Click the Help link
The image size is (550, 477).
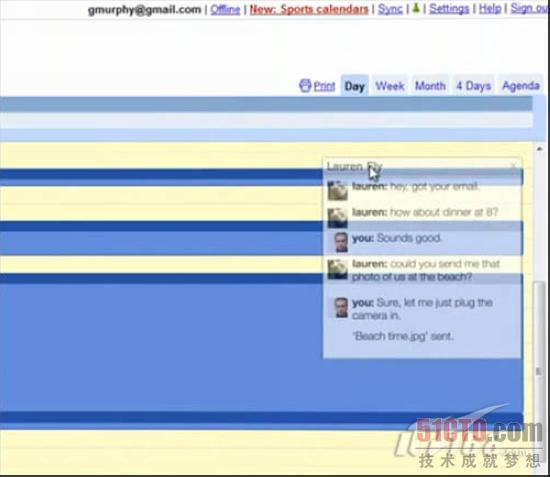[x=490, y=8]
